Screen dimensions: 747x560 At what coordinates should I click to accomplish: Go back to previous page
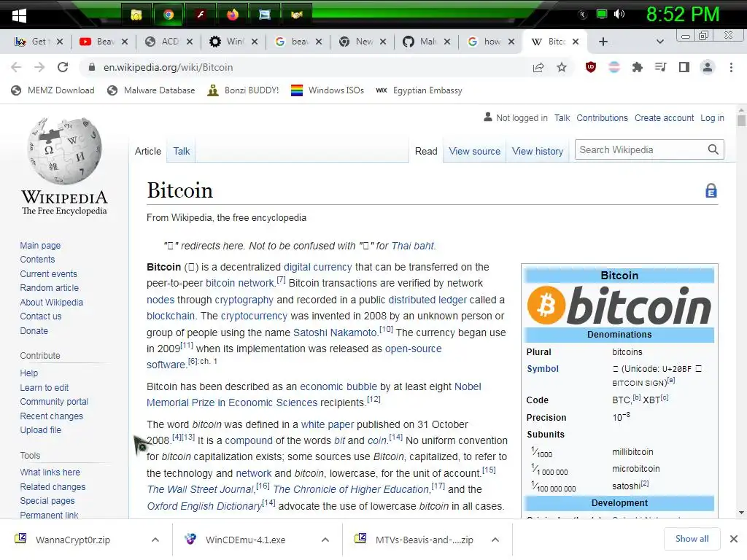coord(16,67)
